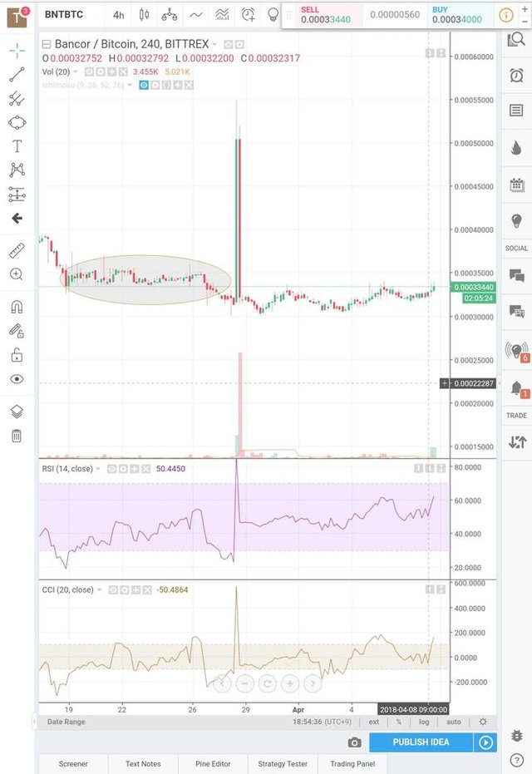Open the pitchfork tools

17,99
